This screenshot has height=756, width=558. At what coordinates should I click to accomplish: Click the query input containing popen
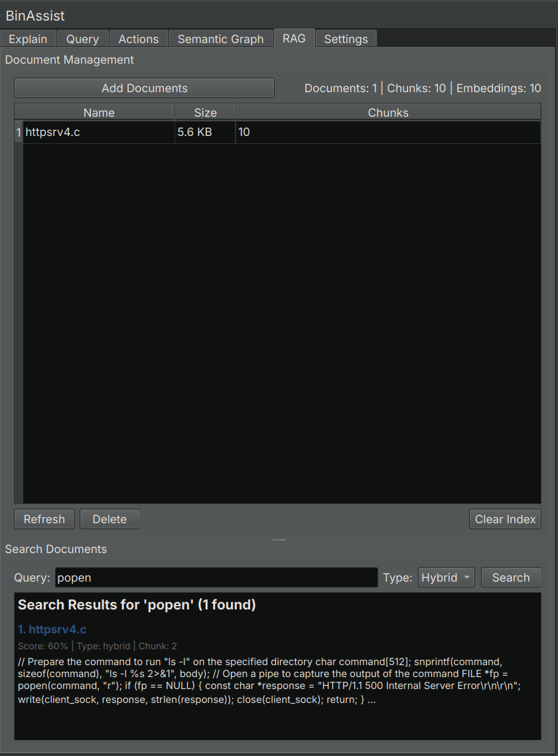216,577
